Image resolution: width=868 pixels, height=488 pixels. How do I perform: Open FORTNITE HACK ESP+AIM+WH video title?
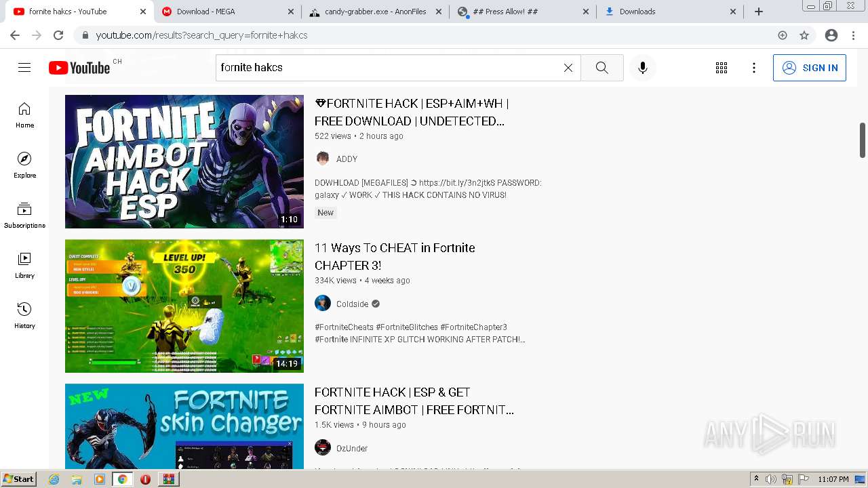[x=412, y=113]
